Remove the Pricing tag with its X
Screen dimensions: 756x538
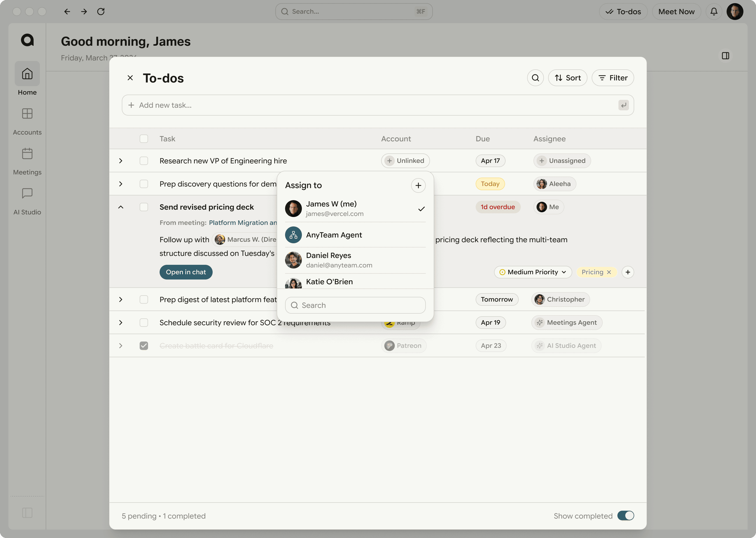click(x=609, y=272)
